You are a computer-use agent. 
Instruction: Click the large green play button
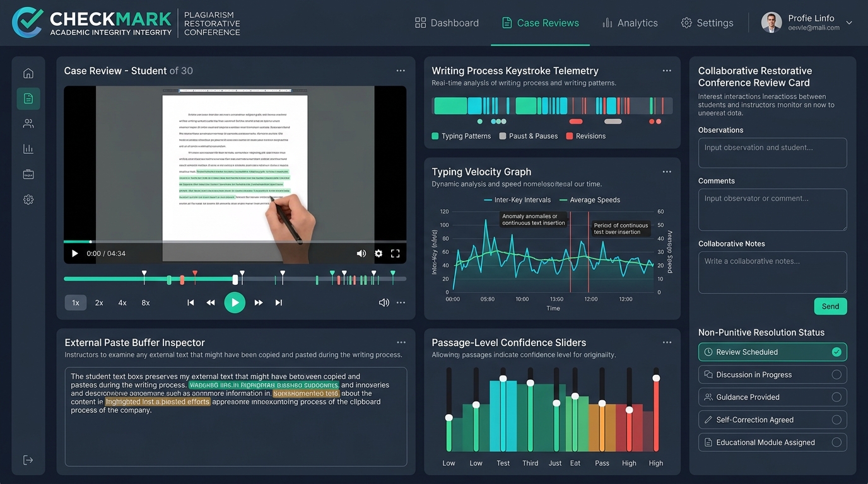tap(235, 302)
